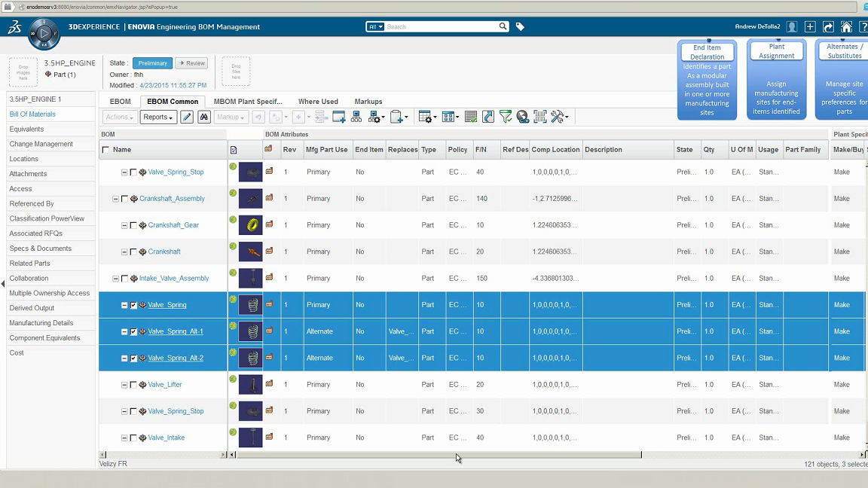Click the 3DEXPERIENCE compass play button
Viewport: 868px width, 488px height.
[44, 33]
